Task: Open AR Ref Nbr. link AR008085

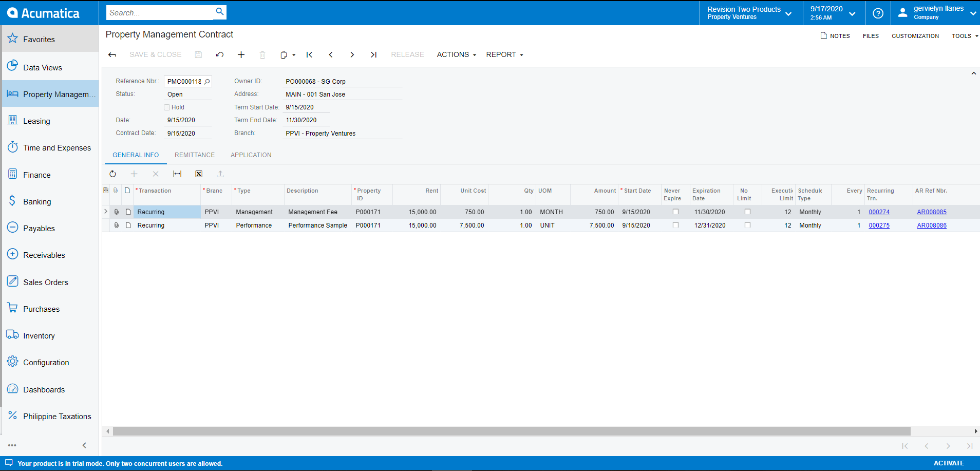Action: 932,212
